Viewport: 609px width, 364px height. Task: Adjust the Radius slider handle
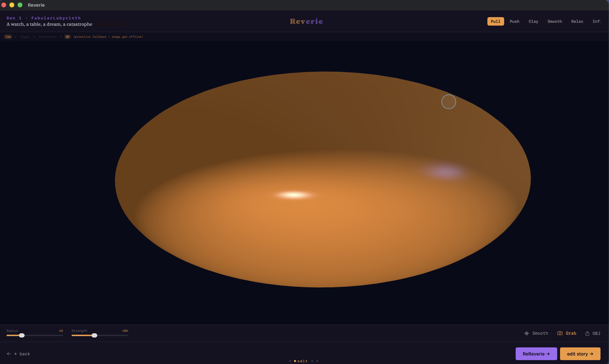coord(22,335)
